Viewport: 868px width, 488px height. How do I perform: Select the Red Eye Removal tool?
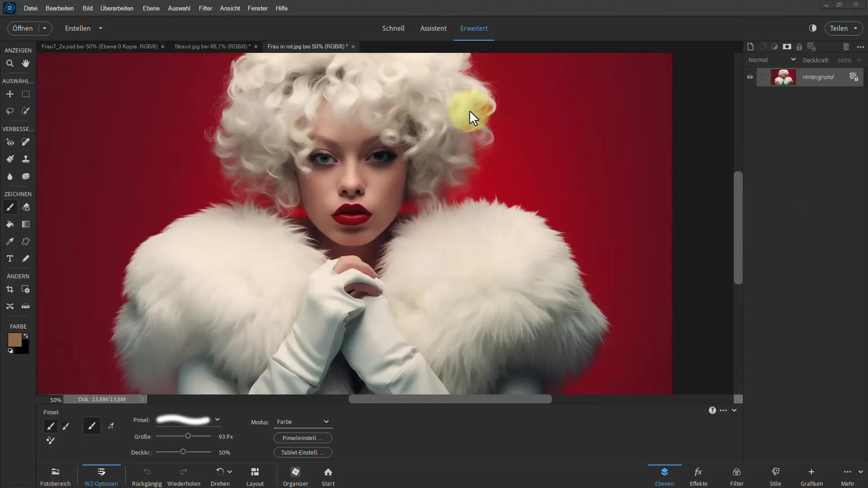(x=9, y=142)
